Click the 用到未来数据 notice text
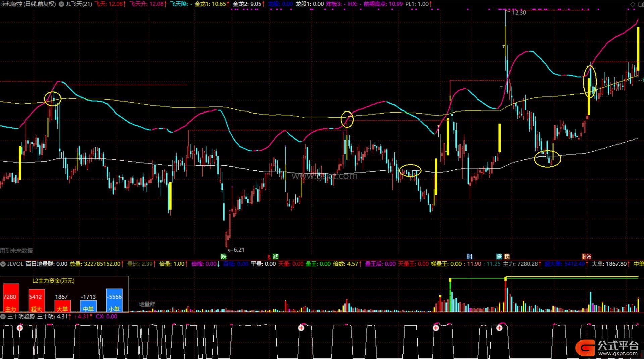 (16, 251)
